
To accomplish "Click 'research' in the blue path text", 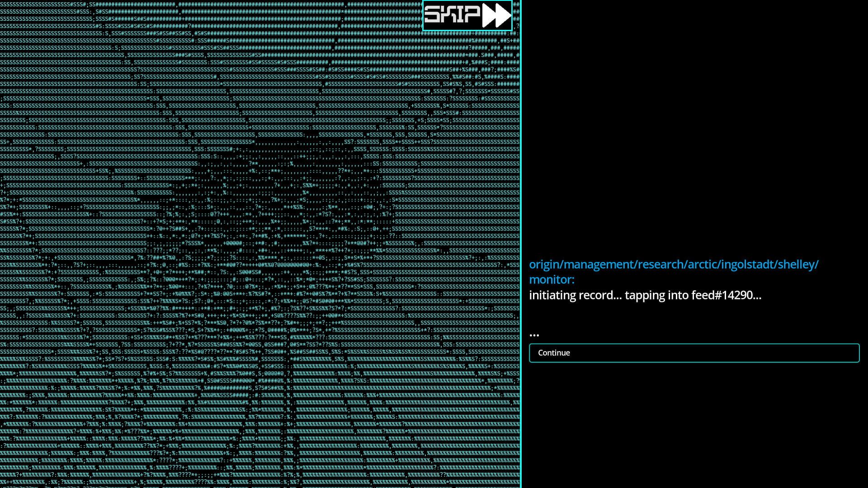I will pos(662,265).
